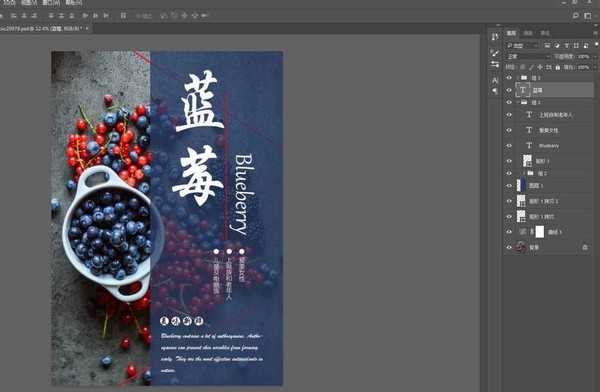Screen dimensions: 600x392
Task: Select the Roll 3D object mode icon
Action: tap(174, 16)
